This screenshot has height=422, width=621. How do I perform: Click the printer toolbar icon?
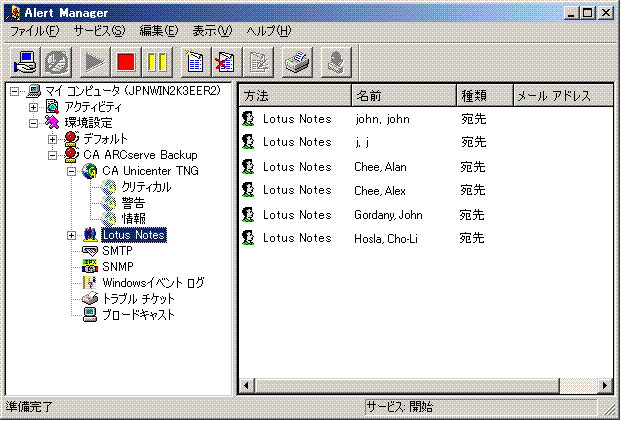pyautogui.click(x=297, y=62)
